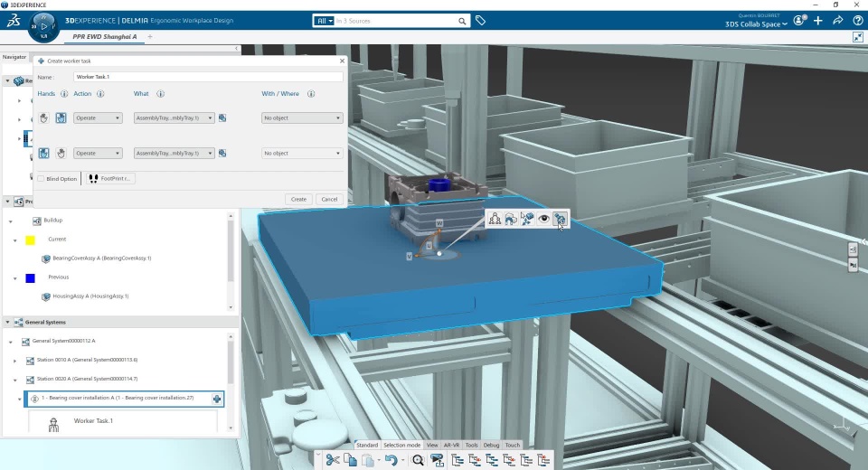Image resolution: width=868 pixels, height=470 pixels.
Task: Click the help question mark icon
Action: (857, 21)
